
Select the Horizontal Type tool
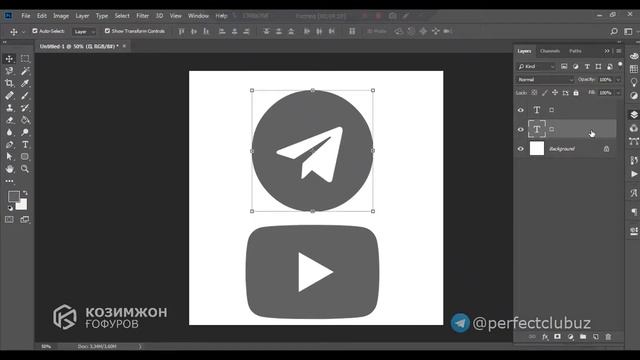[25, 144]
